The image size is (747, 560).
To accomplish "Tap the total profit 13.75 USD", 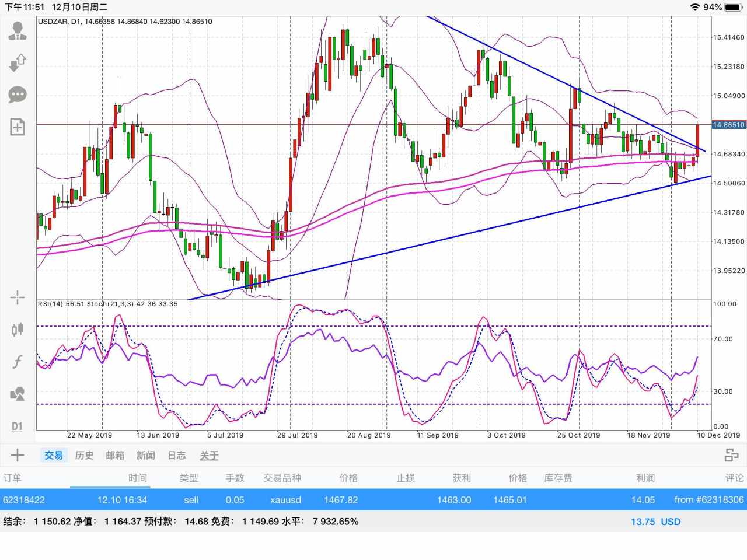I will pos(655,521).
